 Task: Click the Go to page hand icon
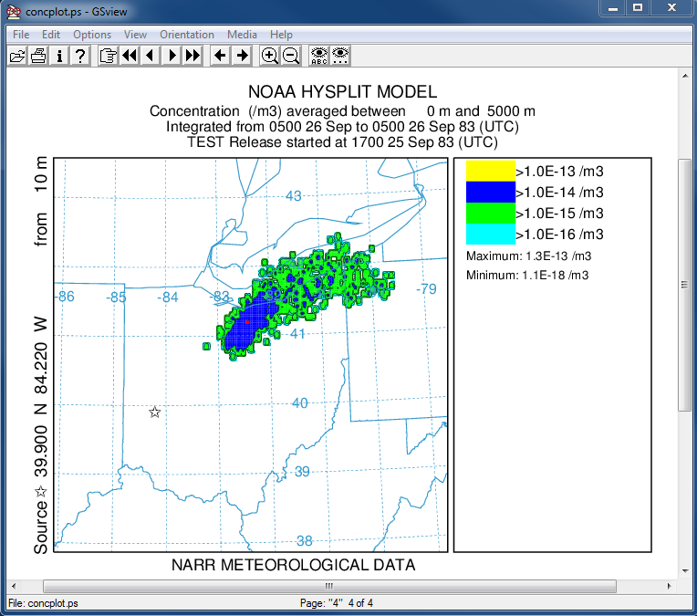pyautogui.click(x=108, y=56)
